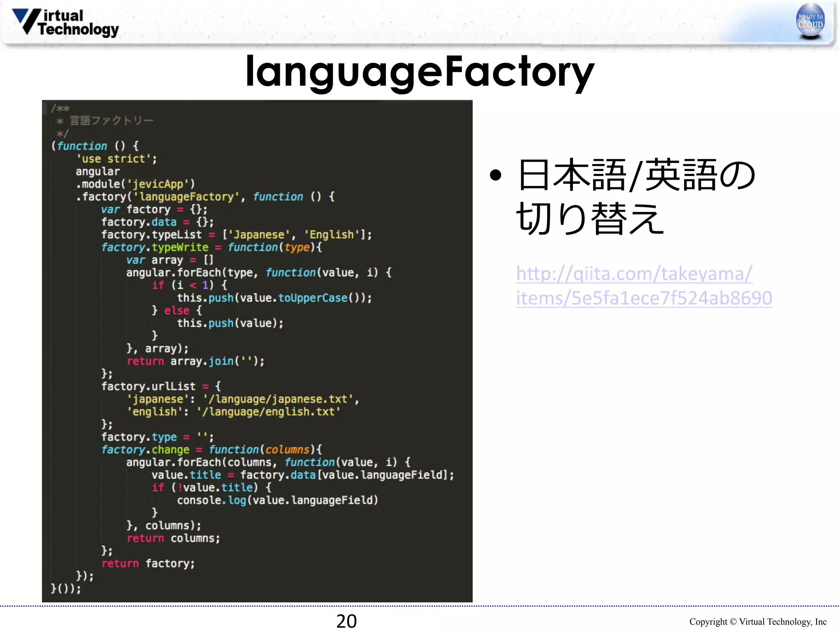
Task: Click the return columns; line
Action: [173, 538]
